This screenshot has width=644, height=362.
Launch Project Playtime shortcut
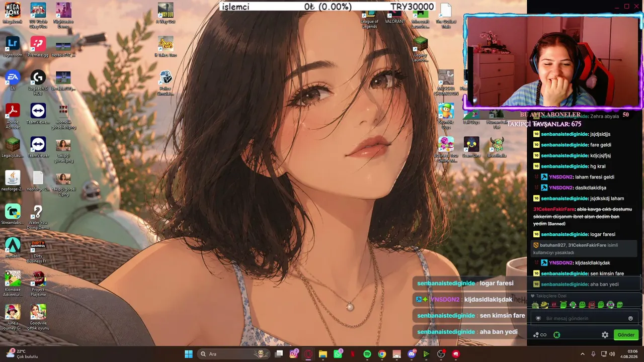38,284
